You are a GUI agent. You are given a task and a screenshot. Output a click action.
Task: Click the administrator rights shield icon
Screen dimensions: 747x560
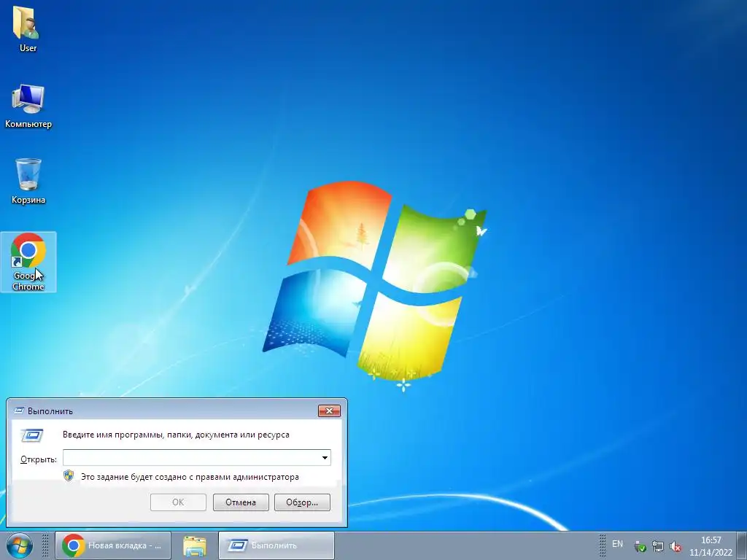[x=69, y=476]
